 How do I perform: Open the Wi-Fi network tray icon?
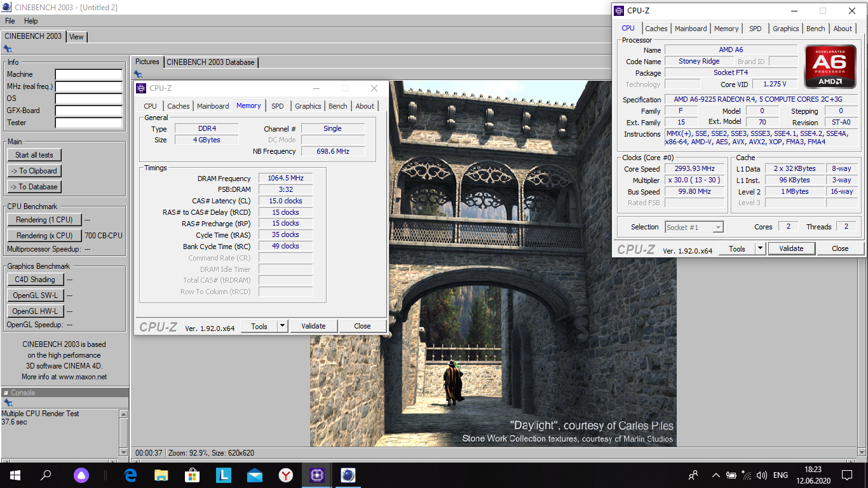pyautogui.click(x=747, y=475)
